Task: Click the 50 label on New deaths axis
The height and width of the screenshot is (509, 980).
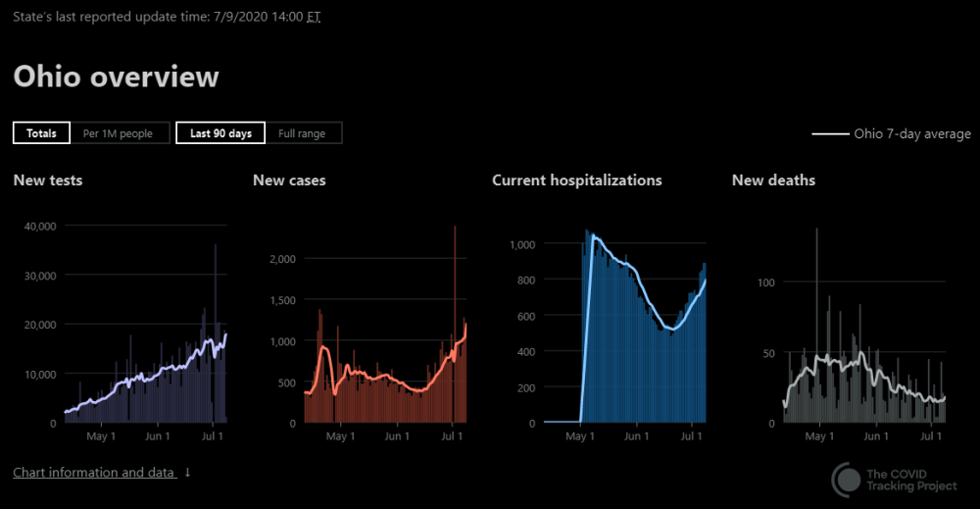Action: click(768, 353)
